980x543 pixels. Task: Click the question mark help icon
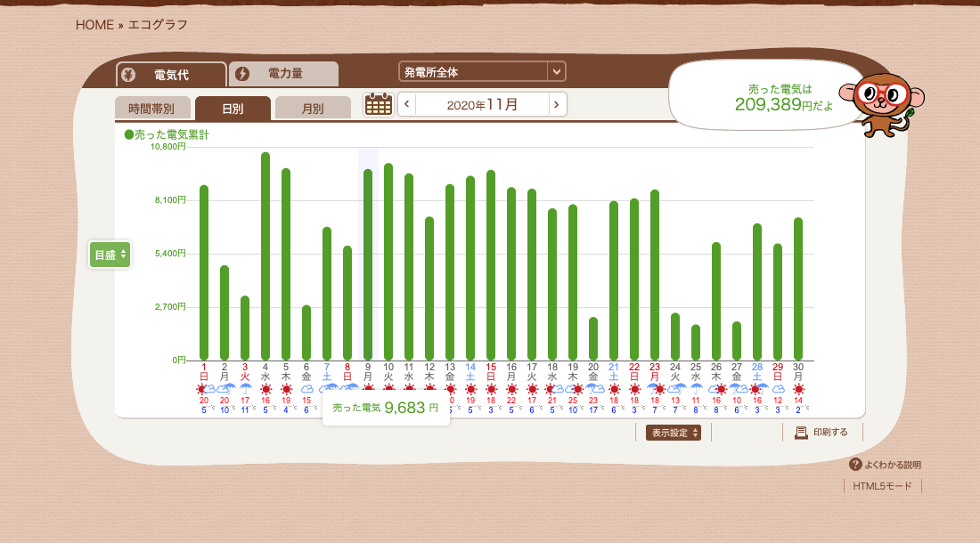tap(855, 465)
